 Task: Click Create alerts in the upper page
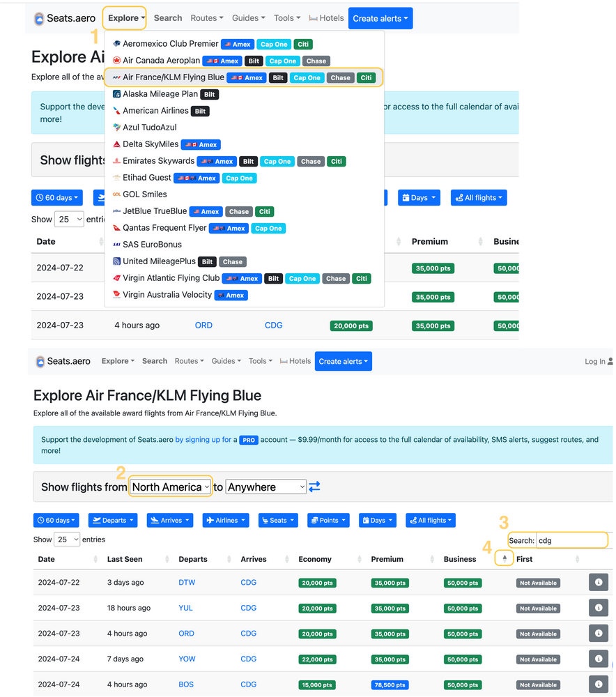[x=380, y=18]
